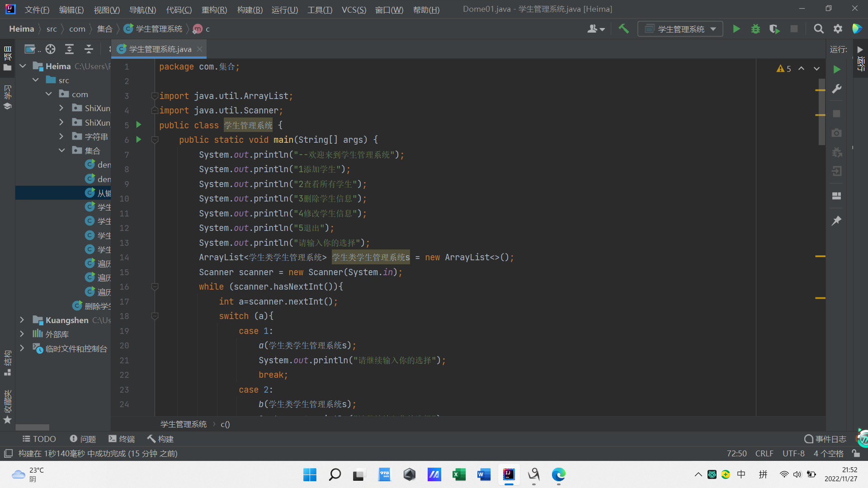Screen dimensions: 868x488
Task: Open Search Everywhere magnifier icon
Action: [x=818, y=29]
